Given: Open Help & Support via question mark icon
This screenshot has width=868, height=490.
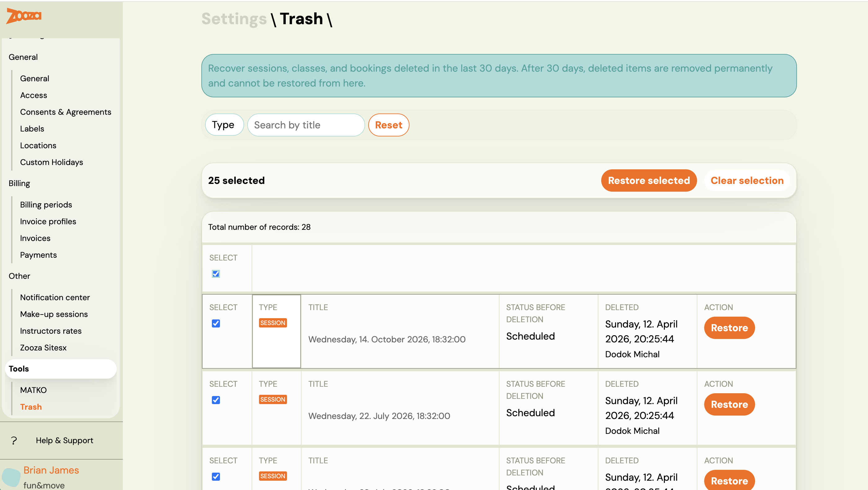Looking at the screenshot, I should (14, 440).
